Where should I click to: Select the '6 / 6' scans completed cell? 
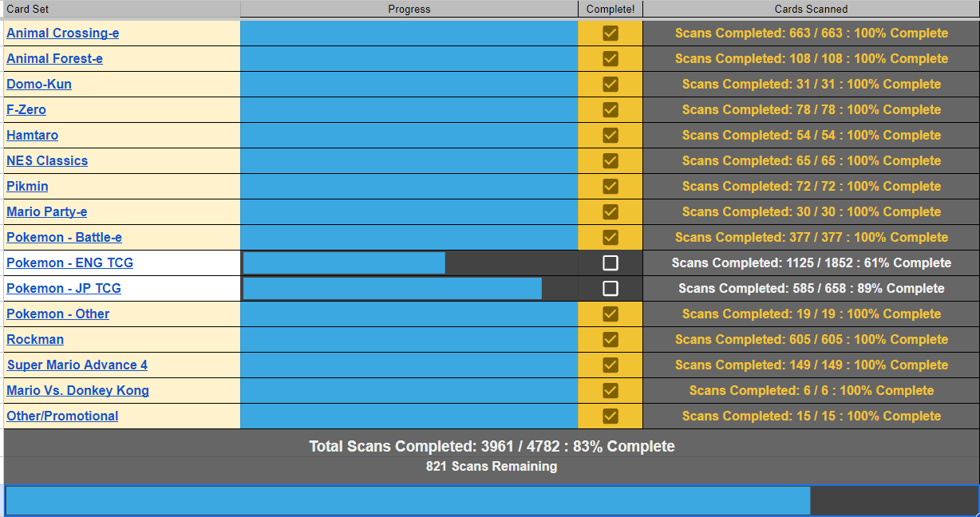tap(811, 390)
